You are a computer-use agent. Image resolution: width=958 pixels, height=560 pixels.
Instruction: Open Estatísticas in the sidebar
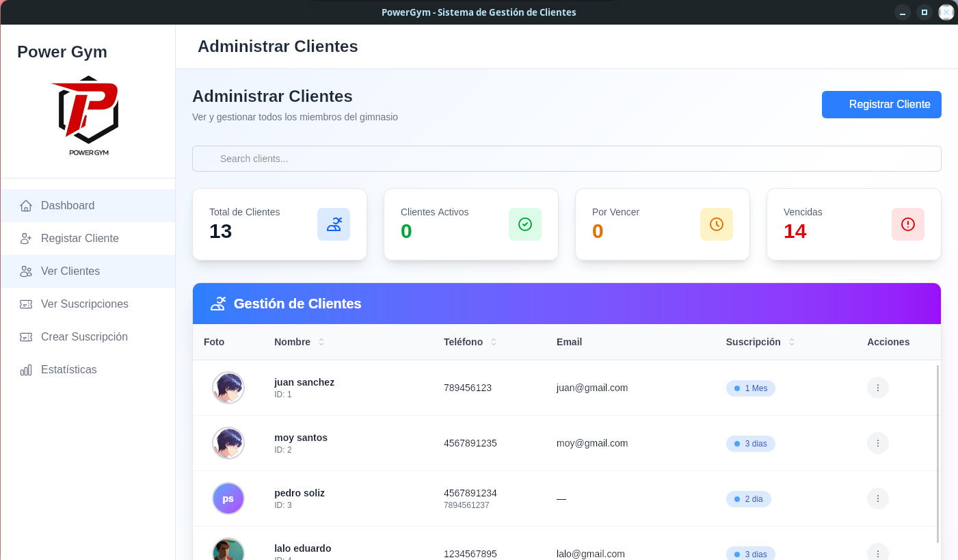(88, 370)
